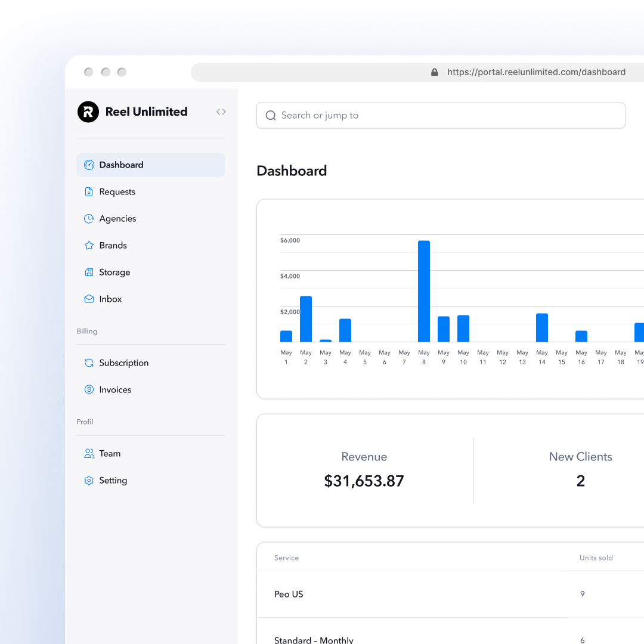The image size is (644, 644).
Task: Click the Team people icon
Action: (x=89, y=453)
